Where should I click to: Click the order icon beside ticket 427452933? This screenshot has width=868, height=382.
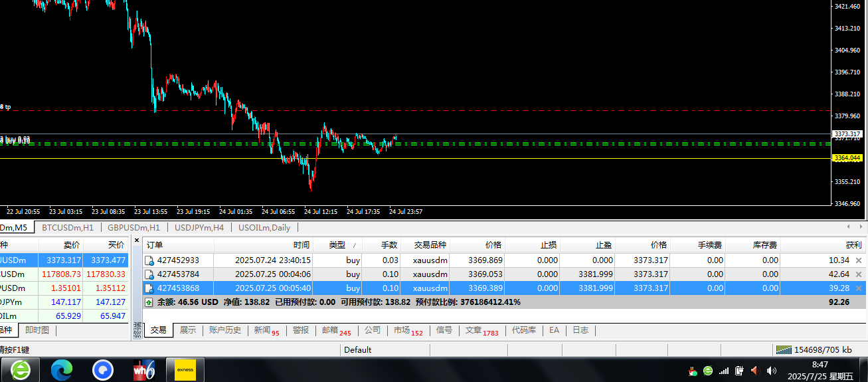[149, 260]
